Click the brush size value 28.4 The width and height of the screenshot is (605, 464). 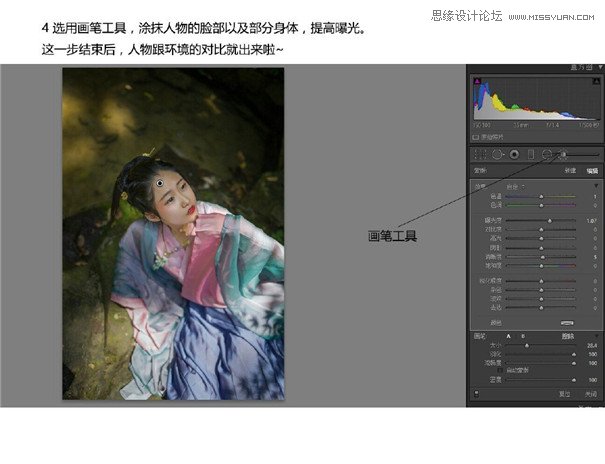(592, 346)
